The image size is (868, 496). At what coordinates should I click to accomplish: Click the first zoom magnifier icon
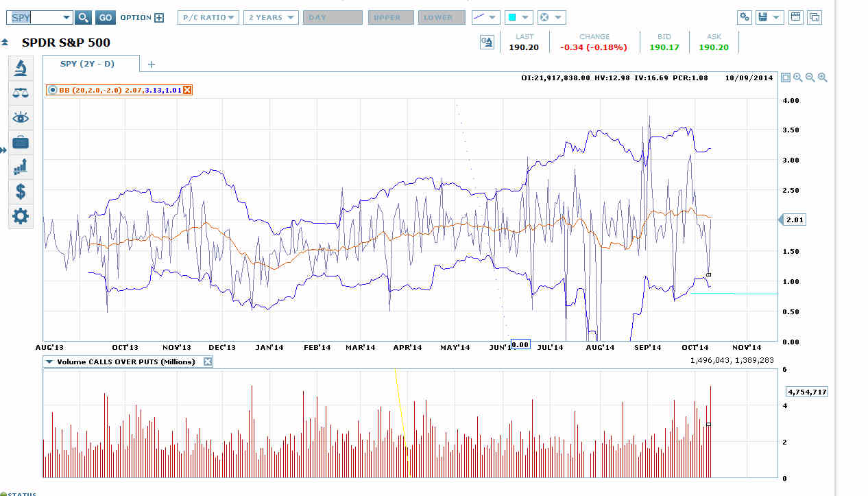[x=798, y=78]
